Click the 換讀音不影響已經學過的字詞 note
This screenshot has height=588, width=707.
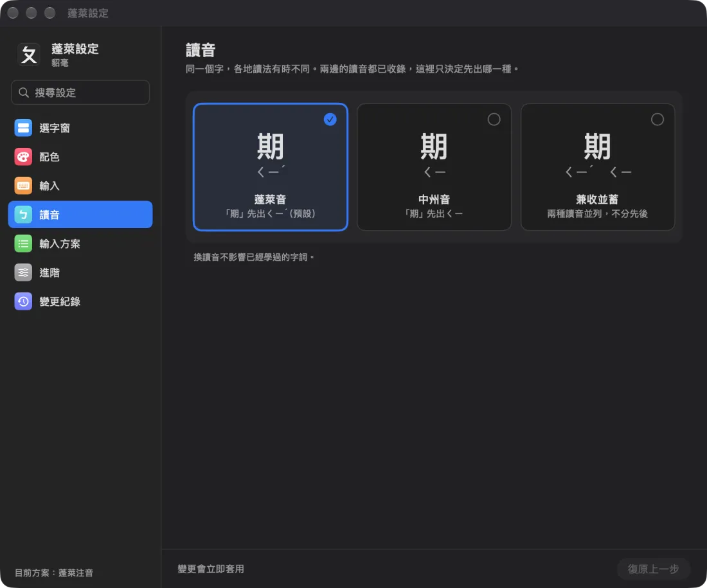tap(255, 257)
